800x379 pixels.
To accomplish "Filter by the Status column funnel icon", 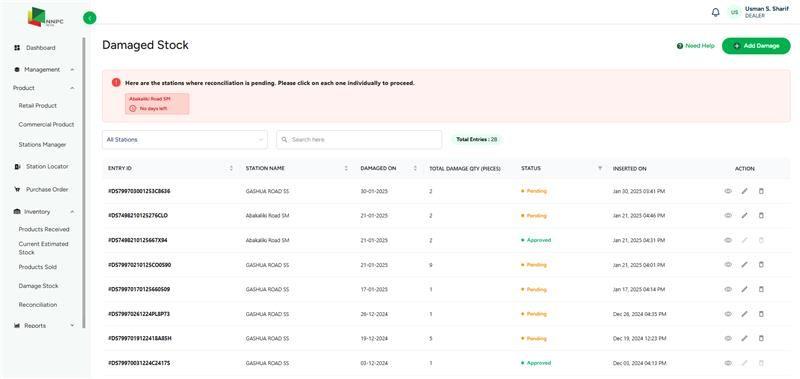I will [x=600, y=168].
